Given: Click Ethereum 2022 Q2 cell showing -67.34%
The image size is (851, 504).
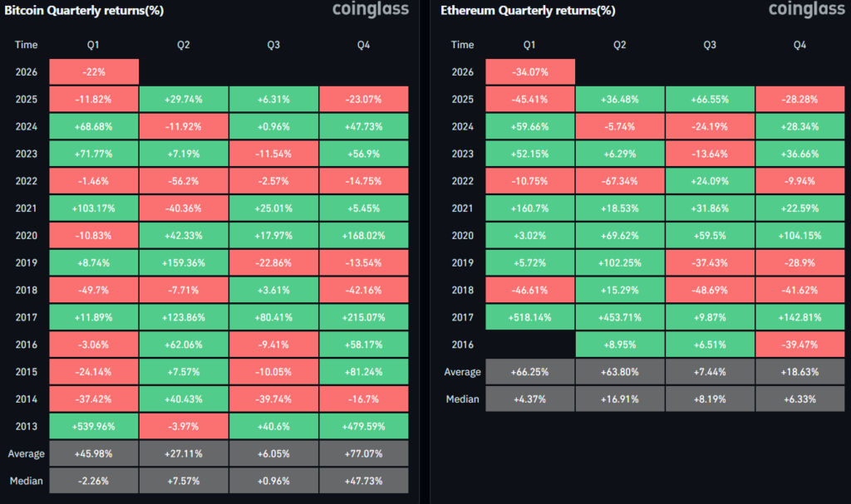Looking at the screenshot, I should (x=620, y=181).
